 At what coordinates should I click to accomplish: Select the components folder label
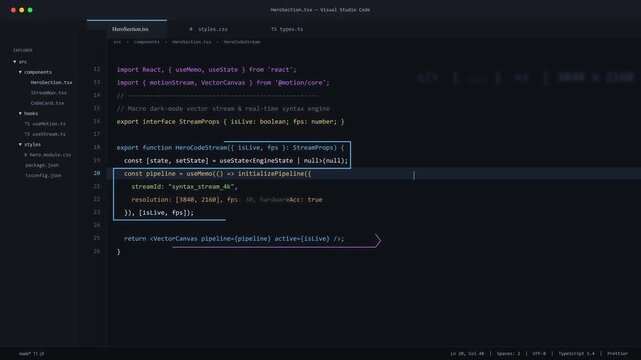tap(38, 72)
